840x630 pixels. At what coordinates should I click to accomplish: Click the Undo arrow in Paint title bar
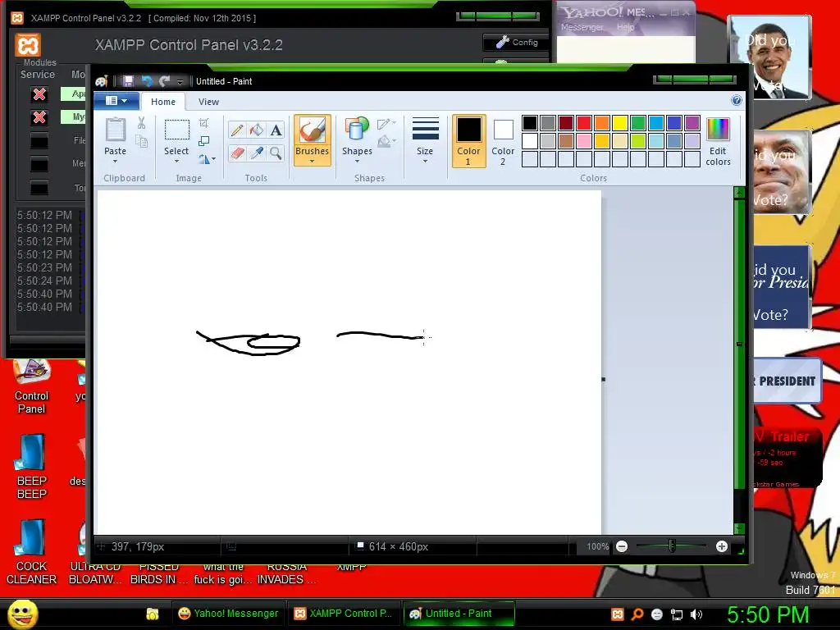(146, 81)
